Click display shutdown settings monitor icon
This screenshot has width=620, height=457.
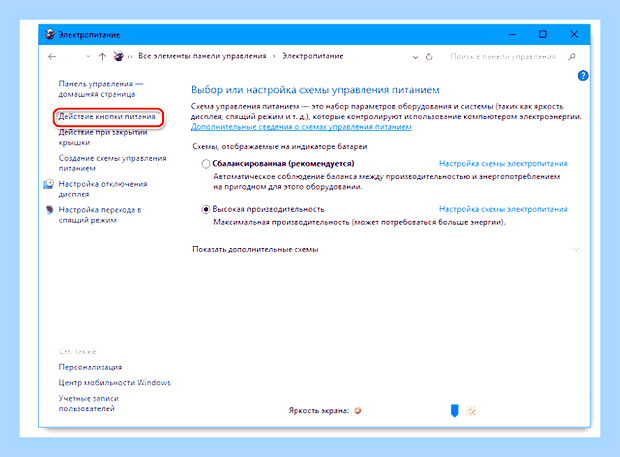pyautogui.click(x=49, y=184)
